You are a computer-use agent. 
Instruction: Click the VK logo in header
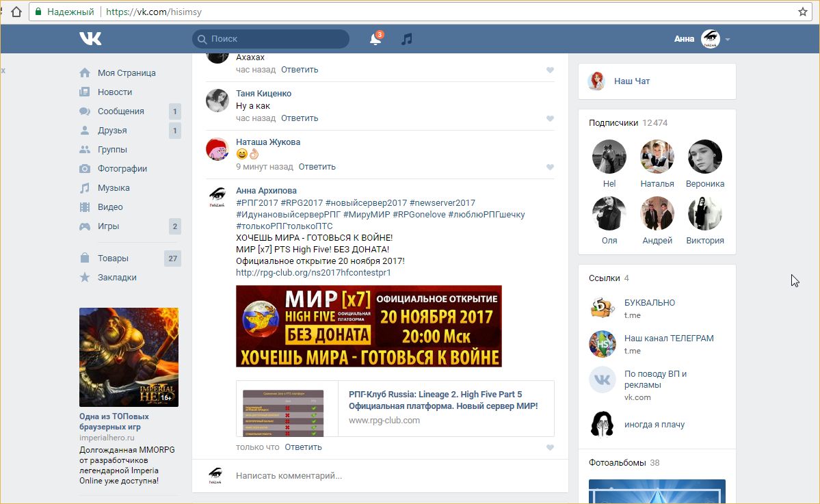tap(90, 39)
